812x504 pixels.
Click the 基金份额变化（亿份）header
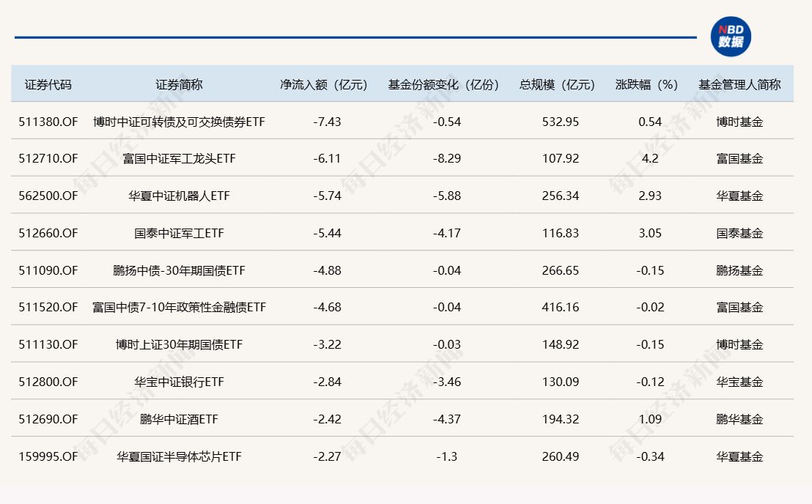(443, 84)
